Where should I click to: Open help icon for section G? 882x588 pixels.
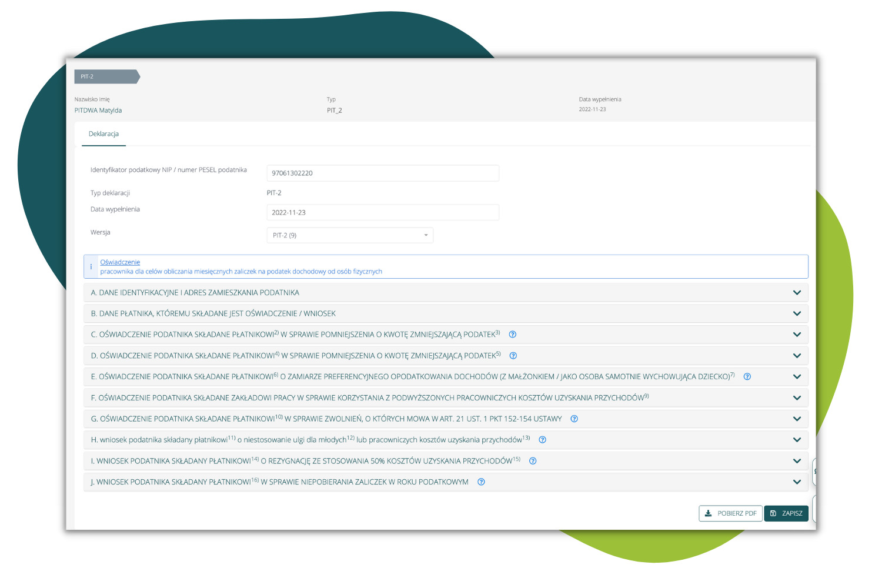[574, 419]
